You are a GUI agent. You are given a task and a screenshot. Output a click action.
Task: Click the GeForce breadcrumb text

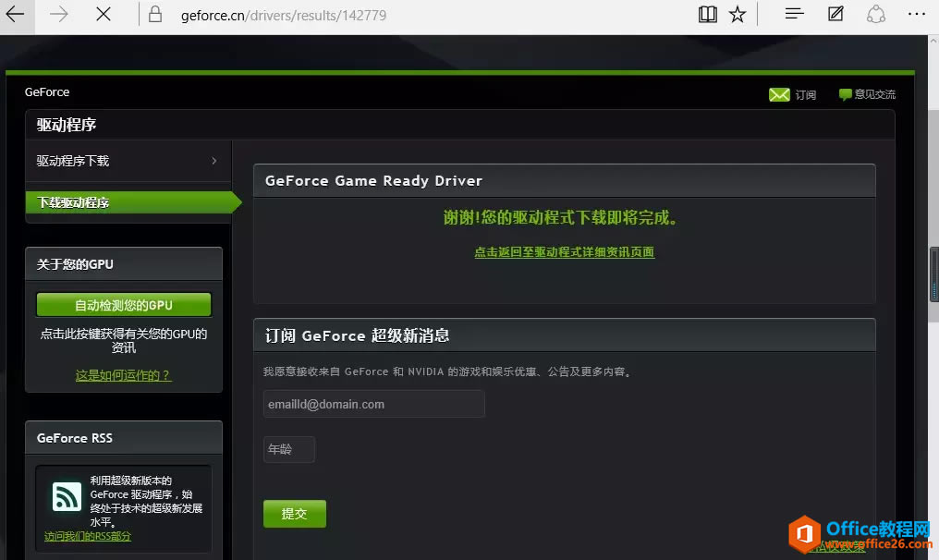[47, 92]
